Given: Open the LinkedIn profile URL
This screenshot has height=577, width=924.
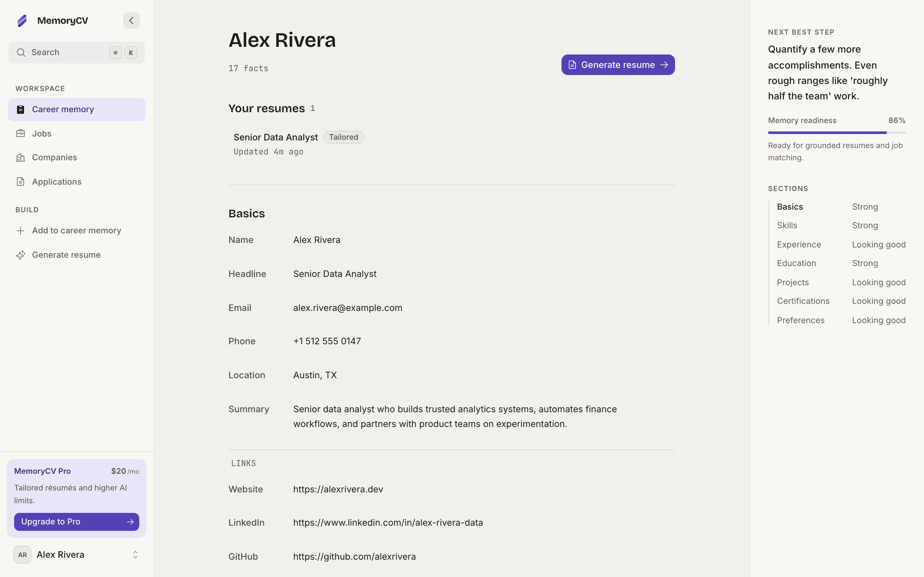Looking at the screenshot, I should pyautogui.click(x=388, y=523).
